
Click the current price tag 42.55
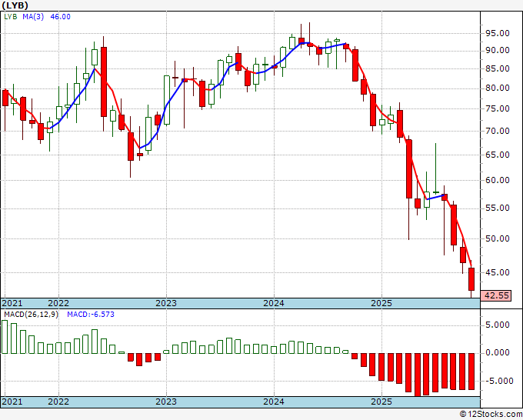click(497, 295)
